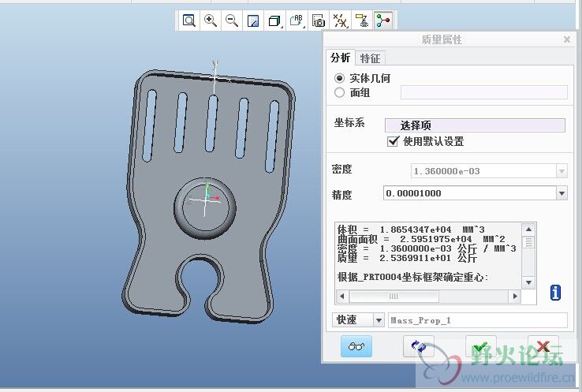The width and height of the screenshot is (582, 392).
Task: Click the Mass_Prop_1 name field
Action: pyautogui.click(x=478, y=320)
